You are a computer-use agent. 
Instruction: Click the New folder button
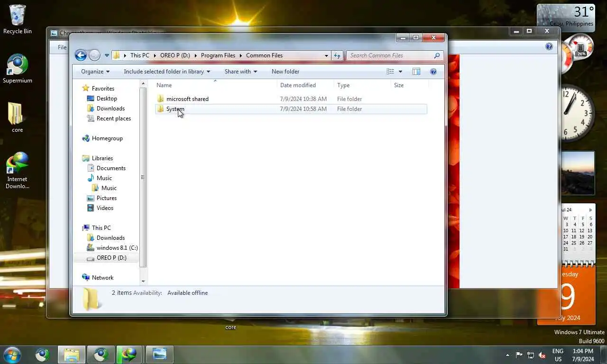pyautogui.click(x=285, y=72)
